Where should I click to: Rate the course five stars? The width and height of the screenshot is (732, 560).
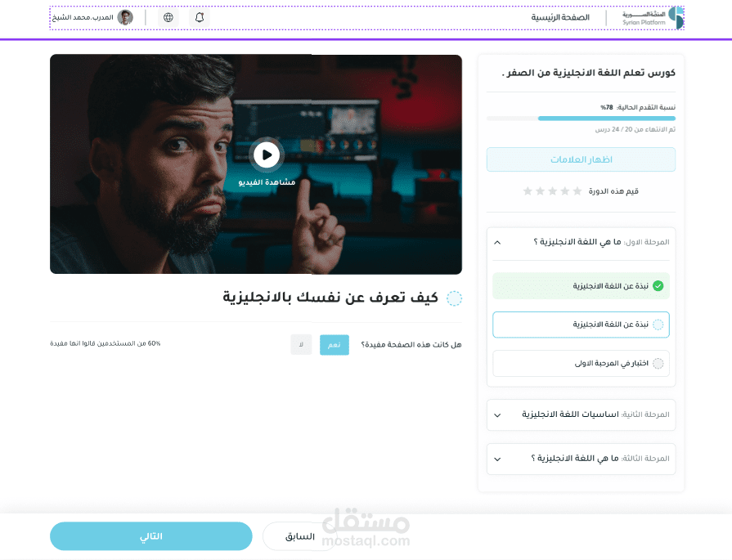pos(528,190)
